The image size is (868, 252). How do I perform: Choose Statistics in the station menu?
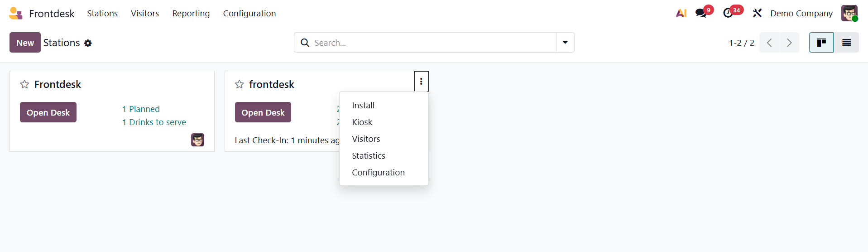pos(369,156)
